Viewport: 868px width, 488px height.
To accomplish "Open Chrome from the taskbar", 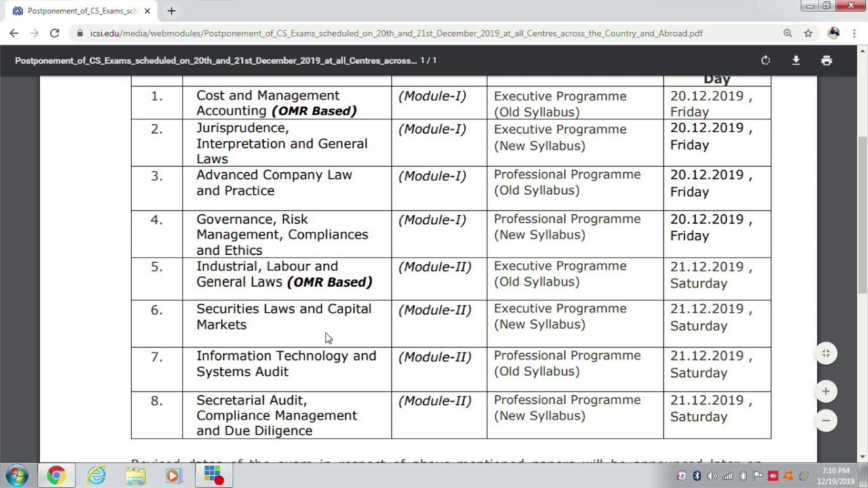I will [x=56, y=475].
